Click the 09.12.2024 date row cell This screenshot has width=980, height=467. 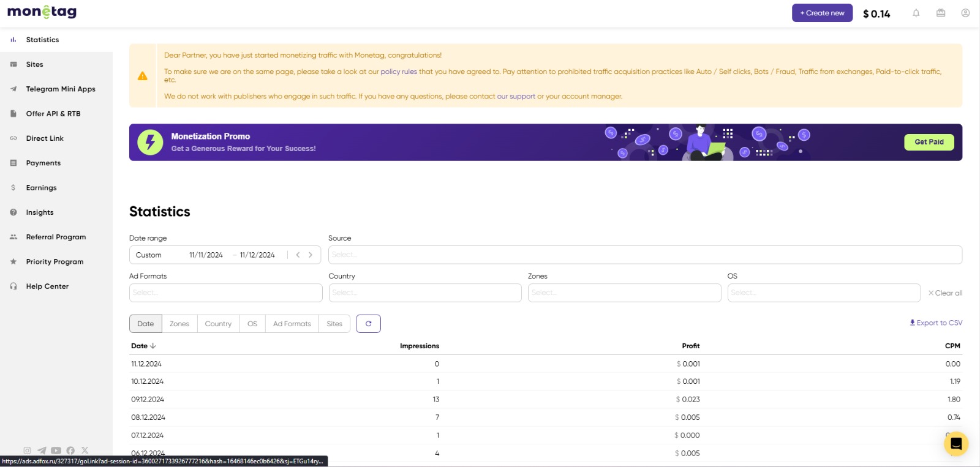pyautogui.click(x=148, y=399)
